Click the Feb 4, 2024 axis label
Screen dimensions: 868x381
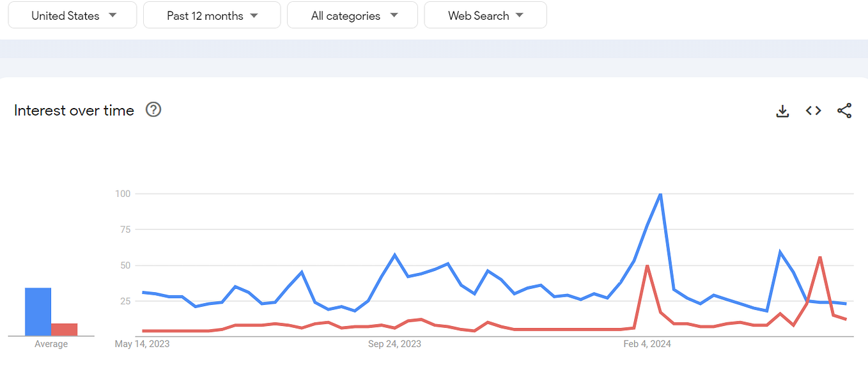[647, 344]
